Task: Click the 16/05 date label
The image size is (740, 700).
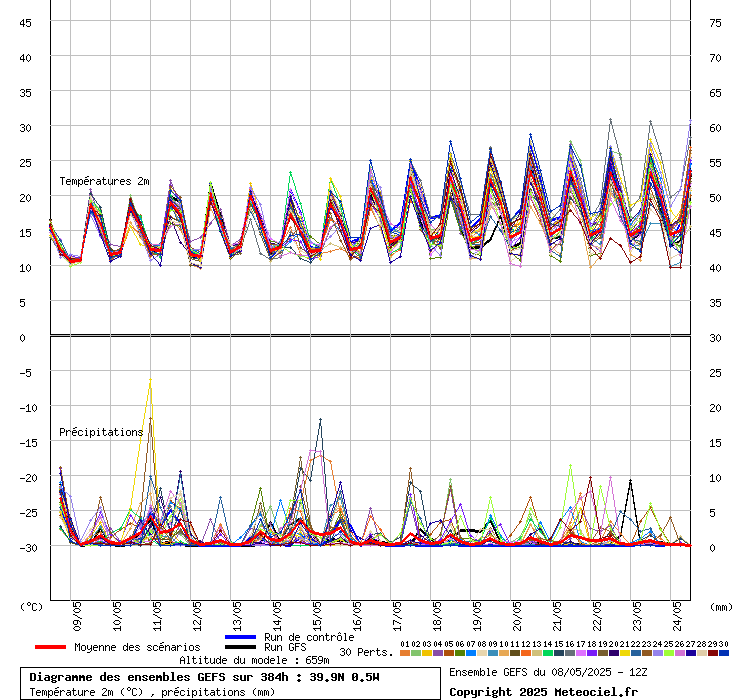Action: [x=357, y=616]
